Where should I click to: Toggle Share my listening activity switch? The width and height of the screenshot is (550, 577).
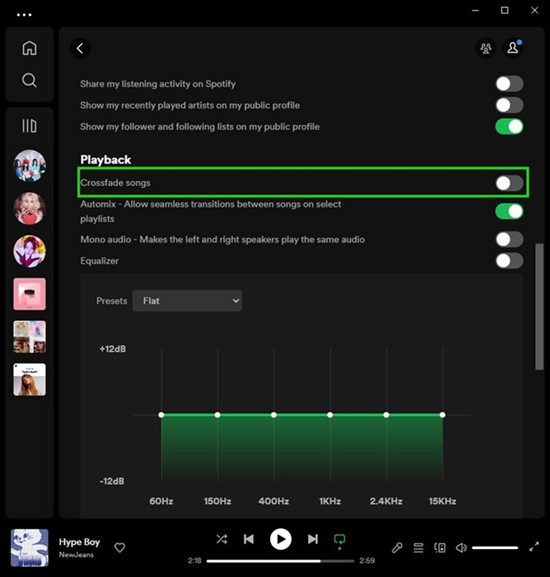coord(509,84)
